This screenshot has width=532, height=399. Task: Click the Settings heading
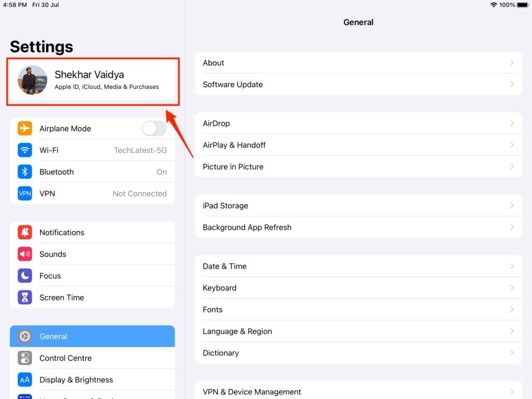coord(42,46)
